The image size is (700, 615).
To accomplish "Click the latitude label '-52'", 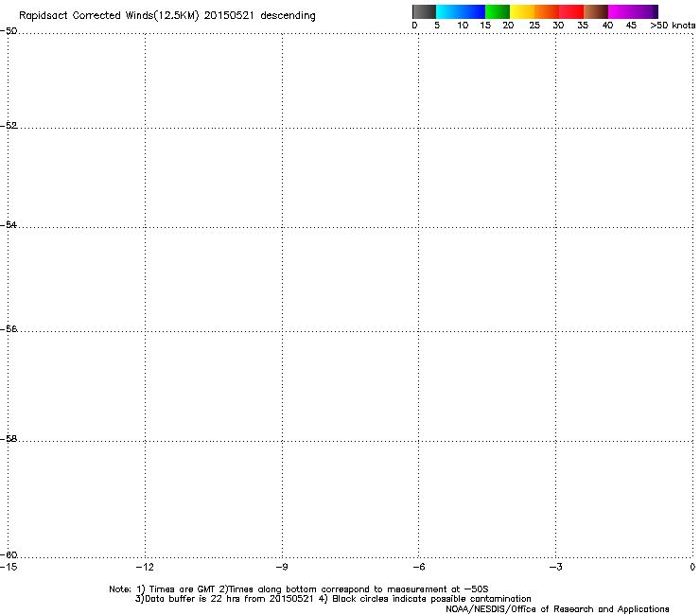I will point(9,126).
